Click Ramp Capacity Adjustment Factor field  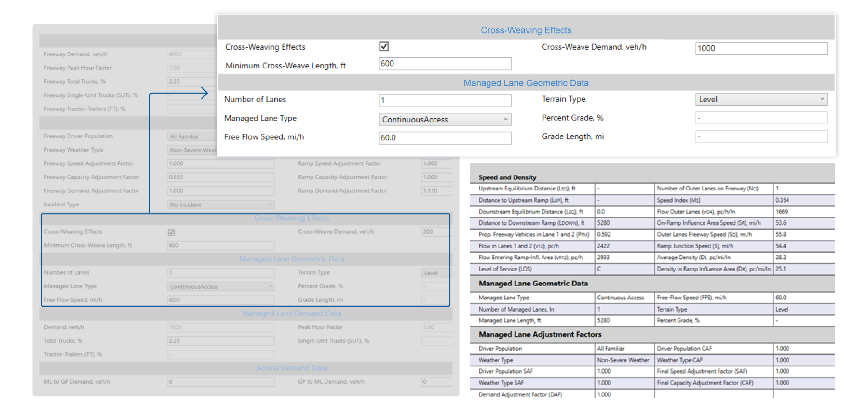click(436, 177)
